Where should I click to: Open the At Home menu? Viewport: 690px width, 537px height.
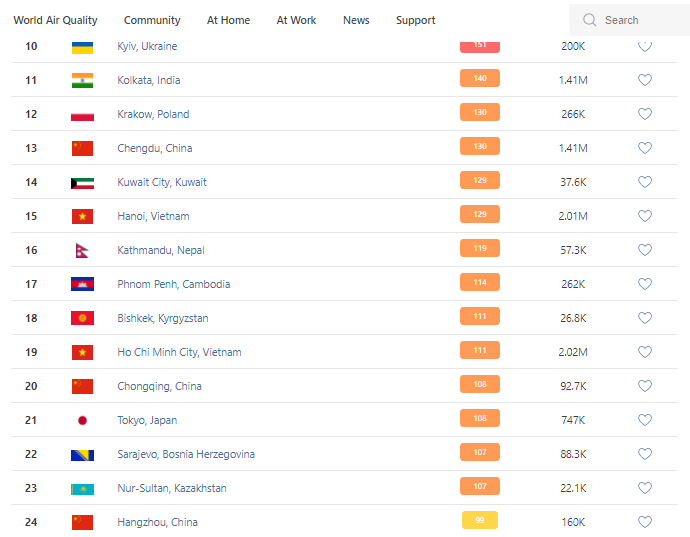click(x=228, y=20)
